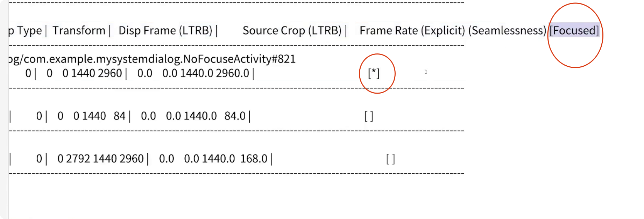Click the Frame Rate (Explicit) header text

coord(412,31)
